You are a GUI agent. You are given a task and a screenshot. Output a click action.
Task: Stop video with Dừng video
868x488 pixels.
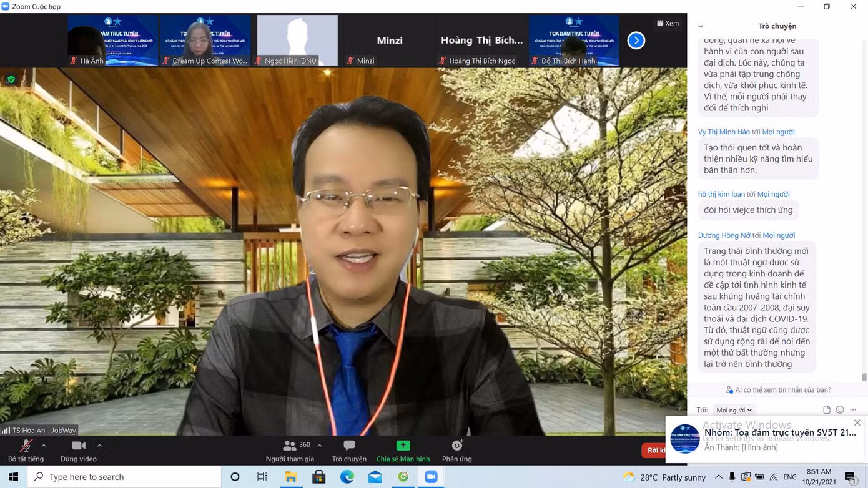pyautogui.click(x=79, y=451)
